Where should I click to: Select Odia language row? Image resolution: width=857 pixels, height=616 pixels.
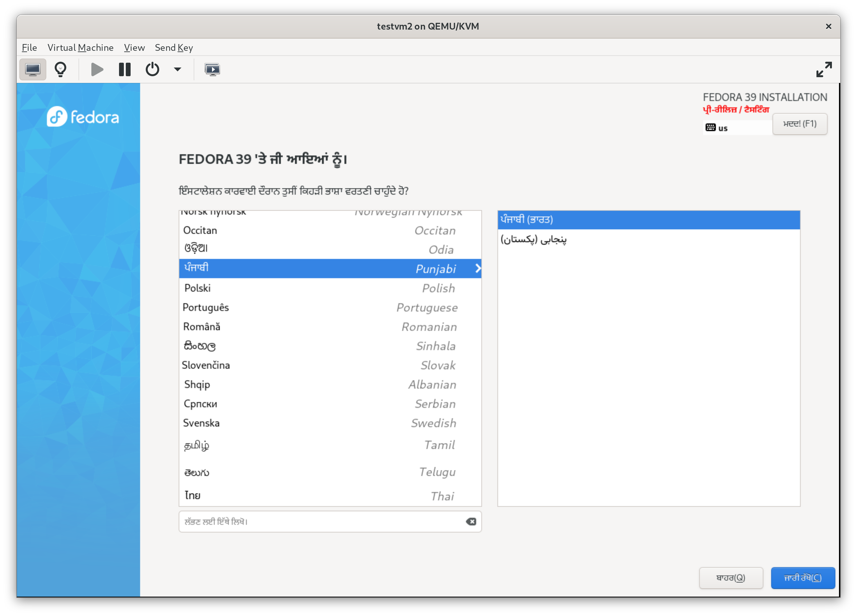pyautogui.click(x=330, y=249)
